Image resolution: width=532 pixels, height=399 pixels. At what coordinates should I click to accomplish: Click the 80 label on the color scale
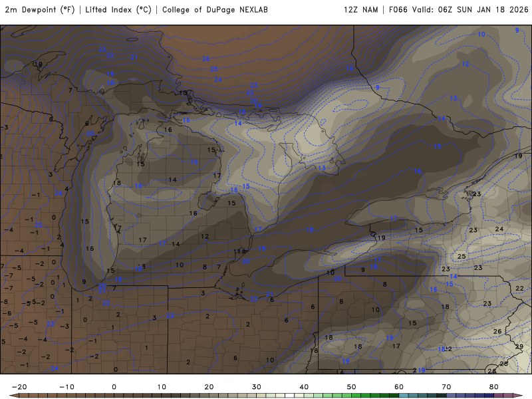(494, 387)
